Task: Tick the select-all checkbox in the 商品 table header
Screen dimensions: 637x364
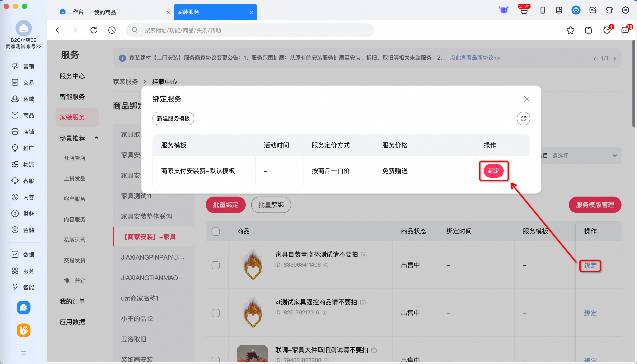Action: (x=215, y=232)
